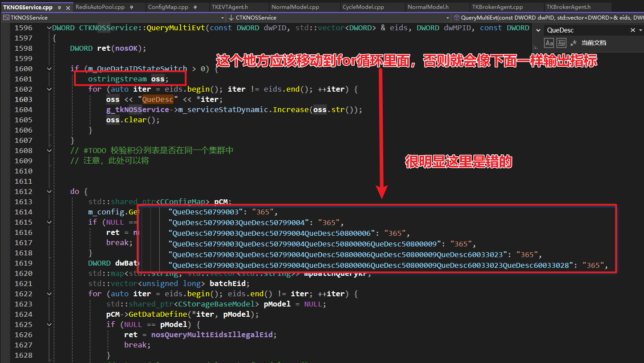Open the TKBrokerAgent.cpp tab

point(497,8)
